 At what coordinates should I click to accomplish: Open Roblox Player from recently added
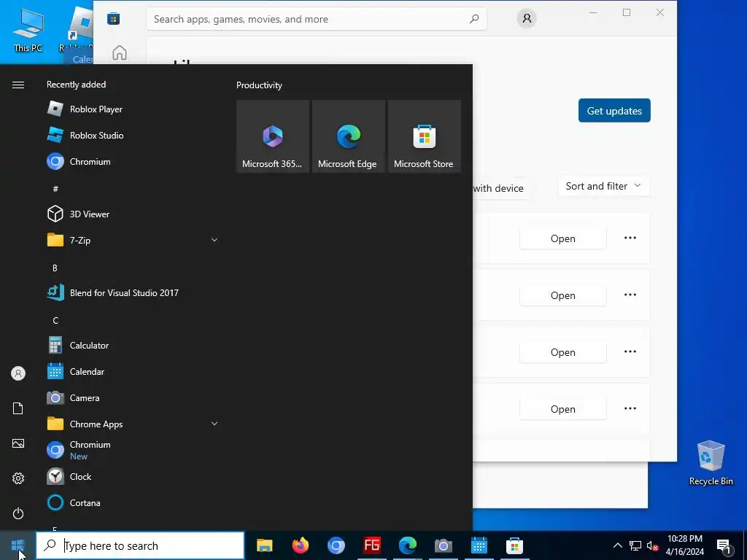point(133,109)
